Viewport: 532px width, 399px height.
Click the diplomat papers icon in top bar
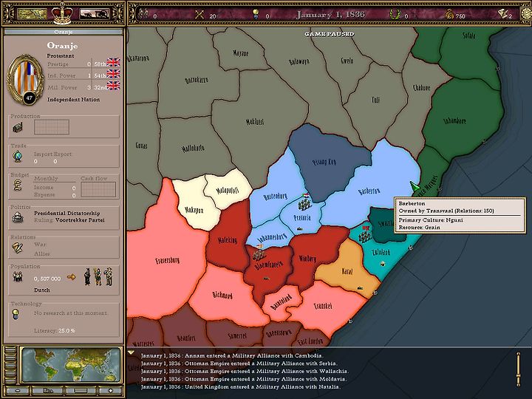(x=503, y=14)
